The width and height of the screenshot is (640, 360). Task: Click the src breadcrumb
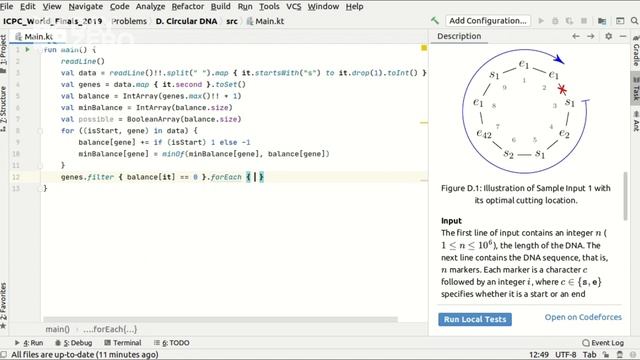(x=232, y=21)
